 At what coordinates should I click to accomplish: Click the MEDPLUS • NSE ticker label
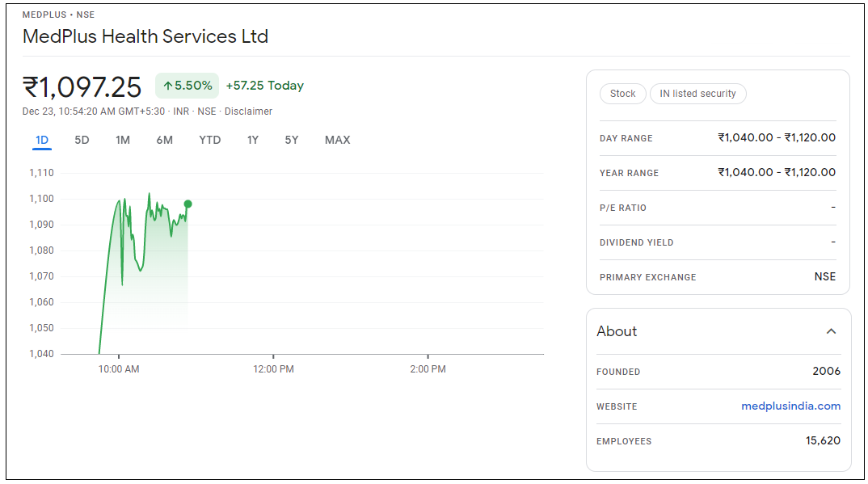click(x=58, y=15)
